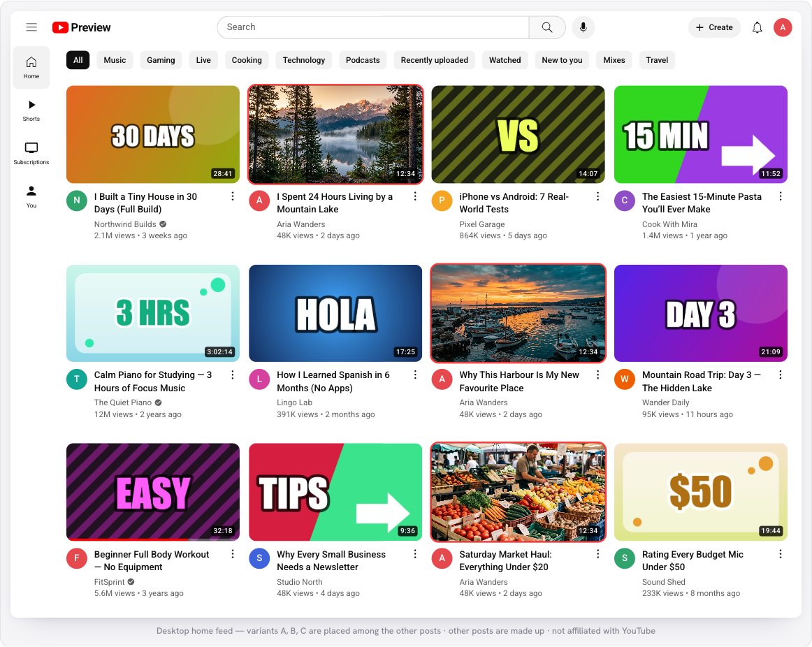Open the harbour sunset thumbnail
Screen dimensions: 812x647
coord(519,313)
